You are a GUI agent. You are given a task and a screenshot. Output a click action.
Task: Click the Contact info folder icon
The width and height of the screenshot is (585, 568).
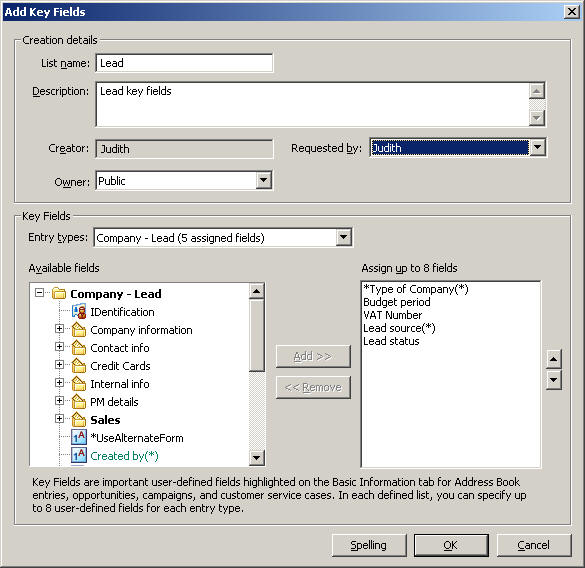79,347
